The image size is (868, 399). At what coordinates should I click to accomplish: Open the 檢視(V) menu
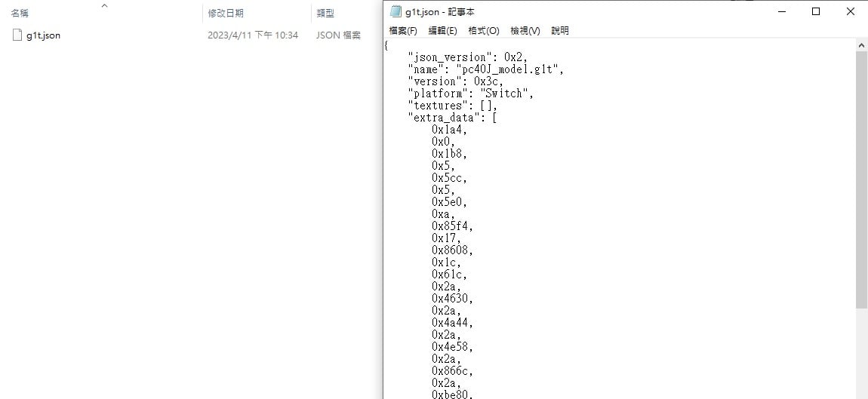525,31
